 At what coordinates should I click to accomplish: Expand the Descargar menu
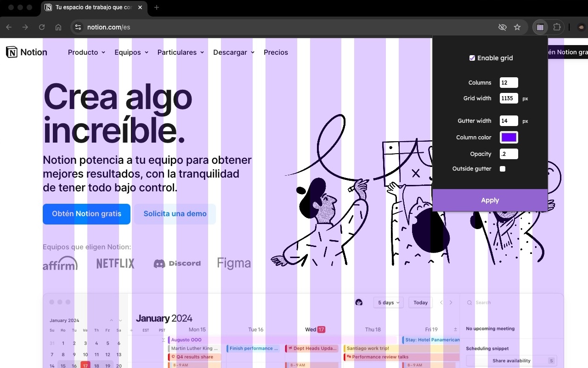pos(234,52)
